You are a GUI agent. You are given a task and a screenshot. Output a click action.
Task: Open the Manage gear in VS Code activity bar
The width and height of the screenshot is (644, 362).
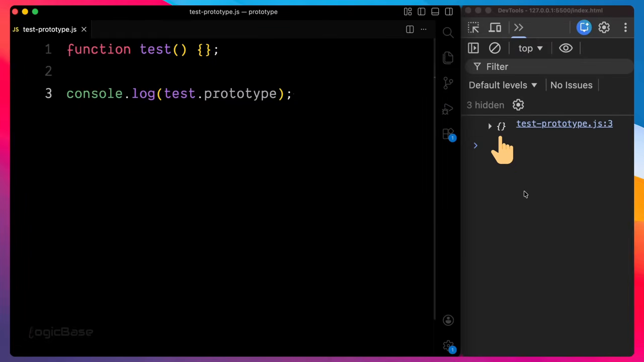[448, 346]
